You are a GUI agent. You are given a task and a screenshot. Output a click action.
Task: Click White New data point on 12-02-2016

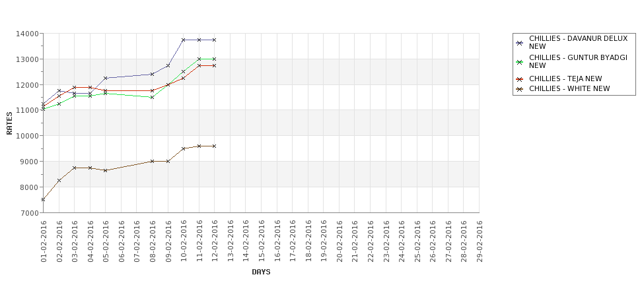215,146
